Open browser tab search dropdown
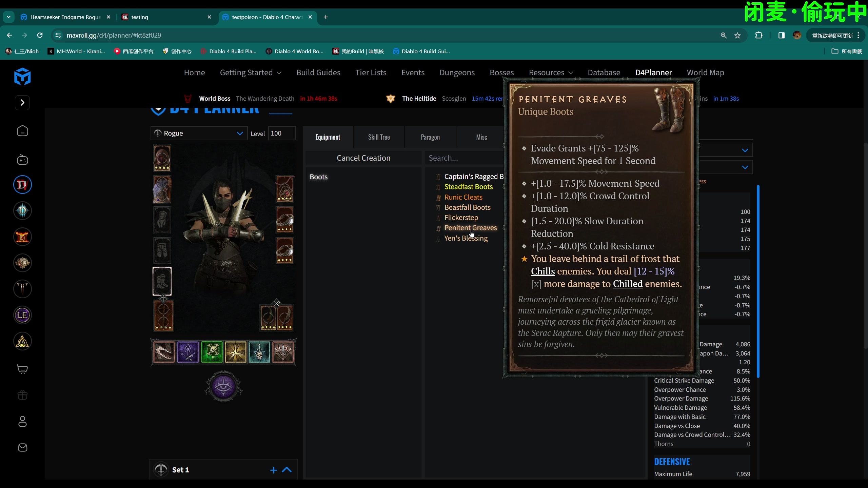 [x=8, y=17]
